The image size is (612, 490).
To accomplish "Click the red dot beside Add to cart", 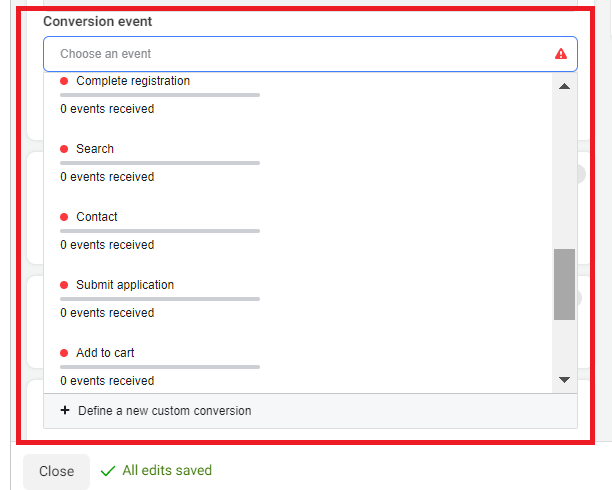I will point(65,353).
